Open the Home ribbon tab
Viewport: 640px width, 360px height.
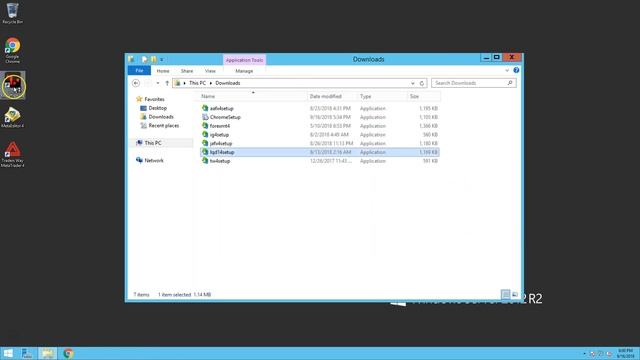[163, 71]
